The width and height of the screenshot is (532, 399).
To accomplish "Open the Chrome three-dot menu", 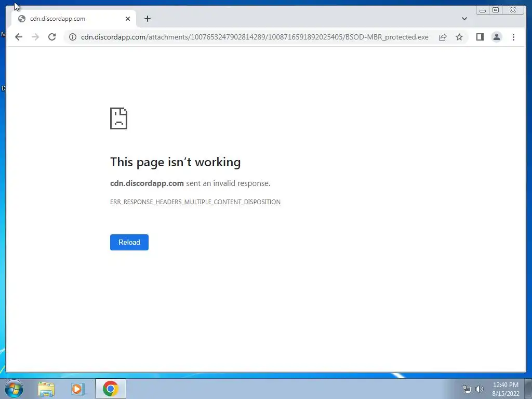I will (x=513, y=37).
